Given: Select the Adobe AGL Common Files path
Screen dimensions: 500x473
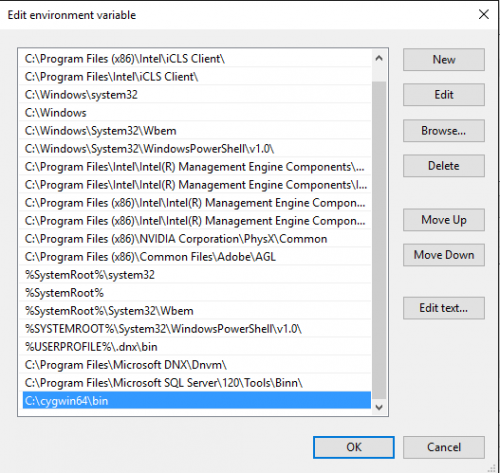Looking at the screenshot, I should pyautogui.click(x=197, y=257).
